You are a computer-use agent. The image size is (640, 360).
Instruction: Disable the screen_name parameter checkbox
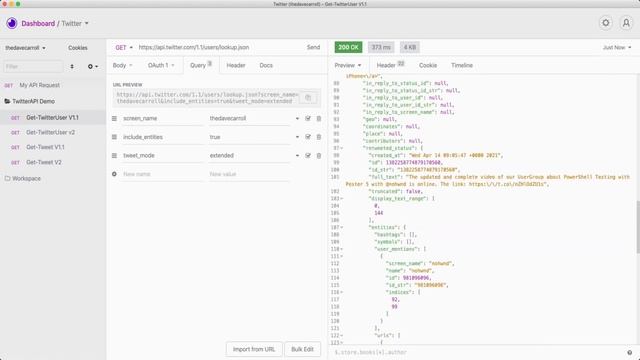pyautogui.click(x=308, y=118)
